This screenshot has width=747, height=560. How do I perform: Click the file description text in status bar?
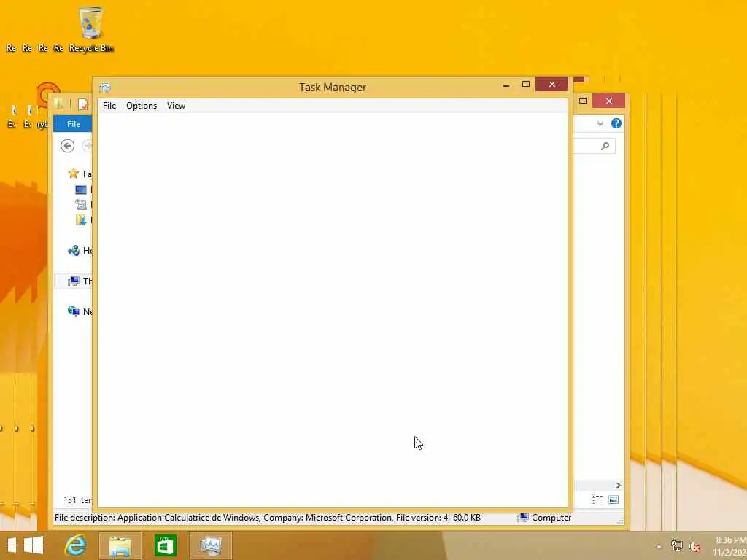point(268,518)
